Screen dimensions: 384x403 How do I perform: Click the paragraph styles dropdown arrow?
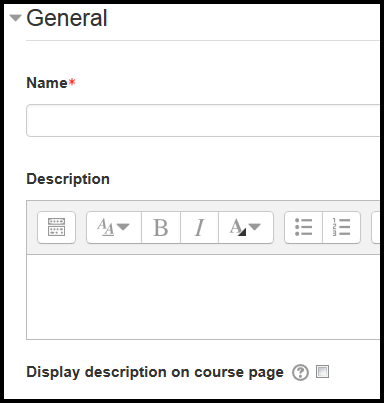123,227
